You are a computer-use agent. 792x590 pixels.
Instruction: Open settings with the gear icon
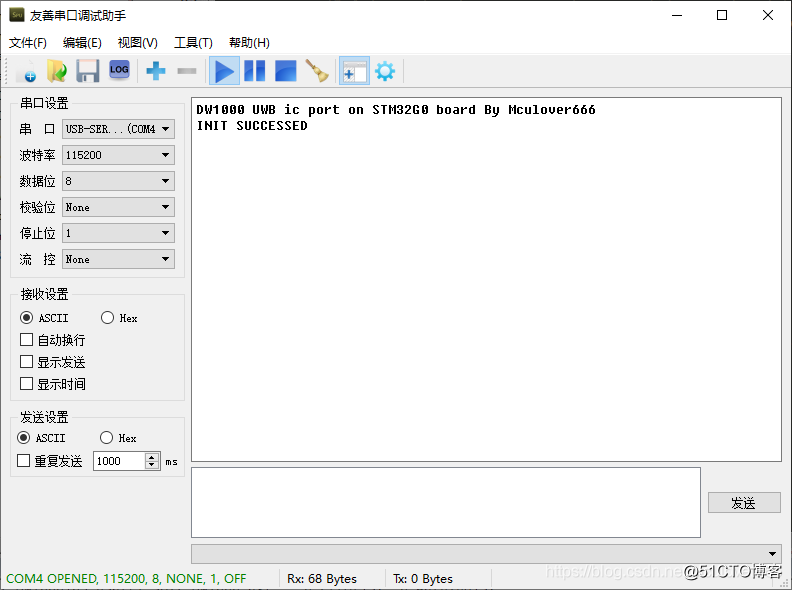coord(385,71)
